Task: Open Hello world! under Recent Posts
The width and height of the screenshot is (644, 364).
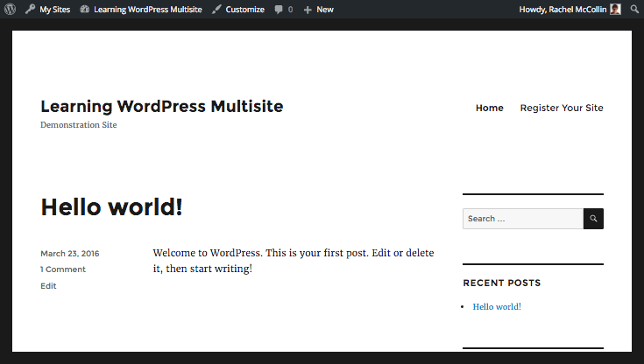Action: (497, 306)
